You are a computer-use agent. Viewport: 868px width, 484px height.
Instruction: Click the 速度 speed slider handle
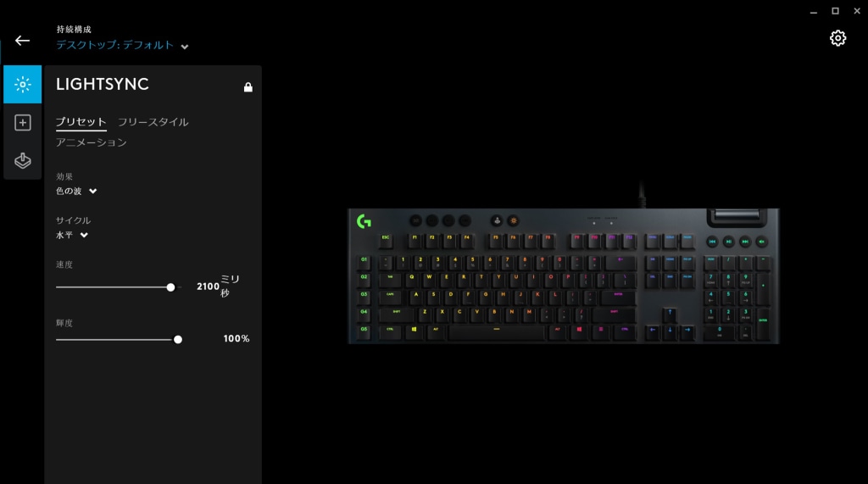170,287
